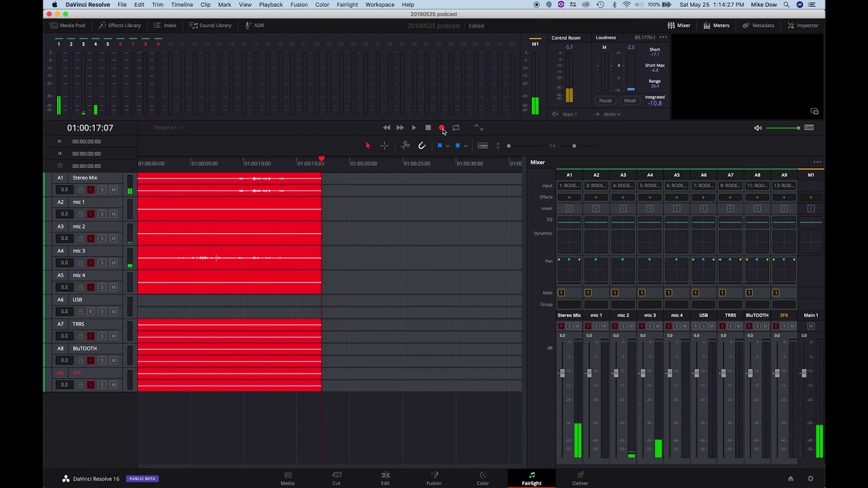Select the range selection crosshair tool
The height and width of the screenshot is (488, 868).
pyautogui.click(x=384, y=146)
